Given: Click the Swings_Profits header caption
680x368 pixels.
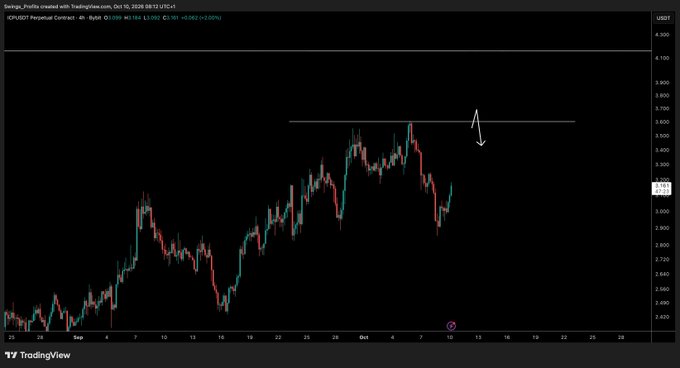Looking at the screenshot, I should pos(89,7).
